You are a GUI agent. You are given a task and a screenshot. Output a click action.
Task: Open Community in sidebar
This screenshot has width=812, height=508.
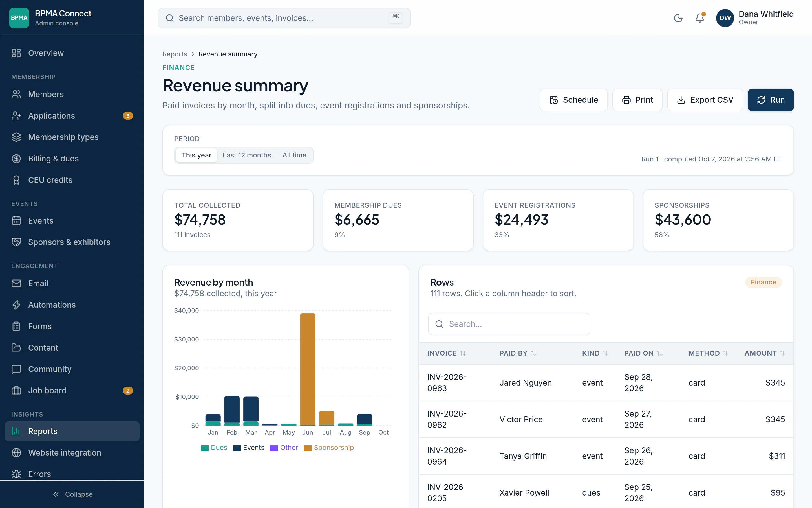[x=72, y=369]
